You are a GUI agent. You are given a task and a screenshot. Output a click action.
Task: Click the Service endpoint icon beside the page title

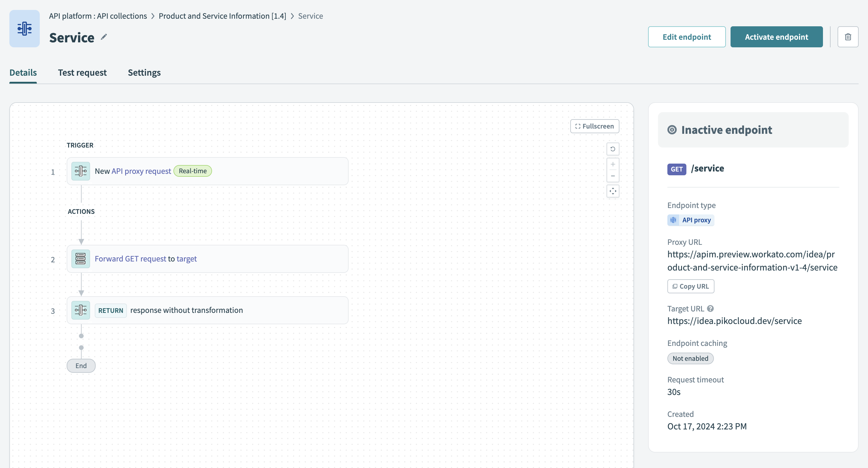pos(24,29)
